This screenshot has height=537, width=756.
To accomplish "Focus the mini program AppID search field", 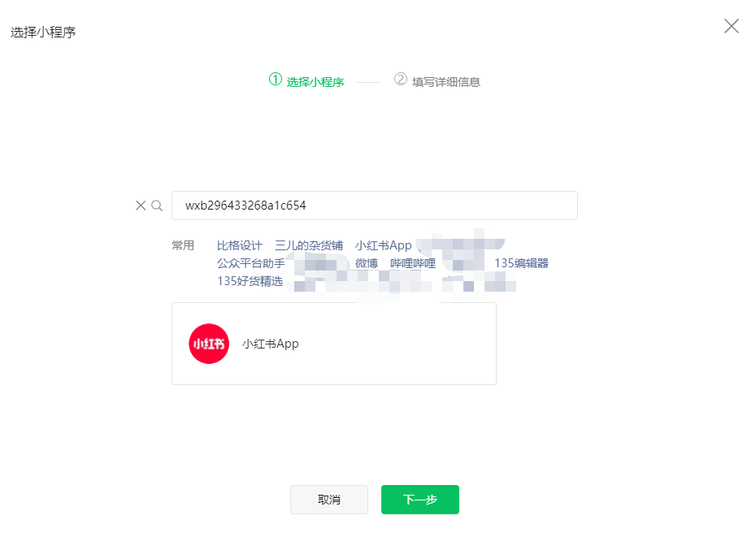I will (x=375, y=206).
